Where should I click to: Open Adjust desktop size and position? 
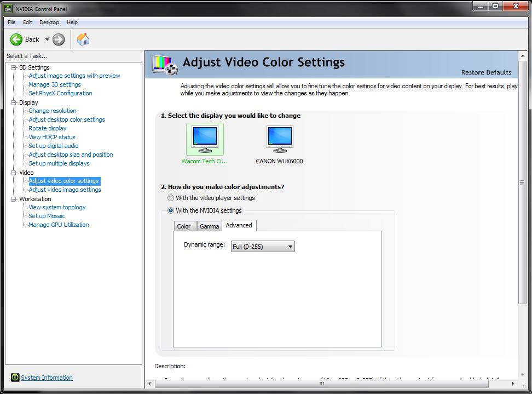(x=71, y=155)
